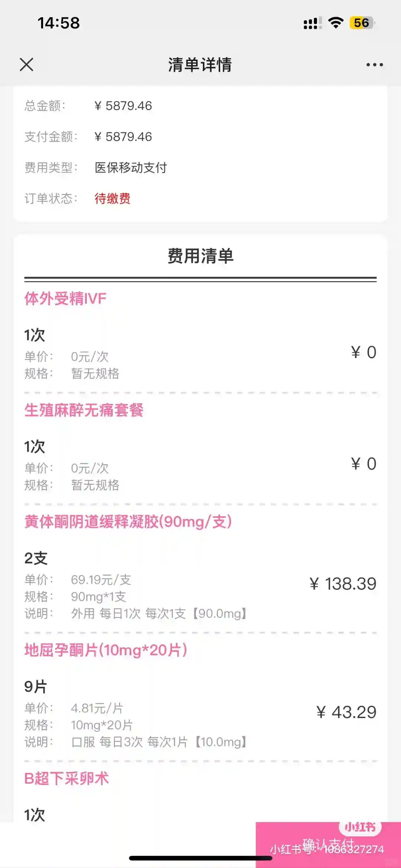The height and width of the screenshot is (868, 401).
Task: Tap the 费用清单 section header
Action: (200, 256)
